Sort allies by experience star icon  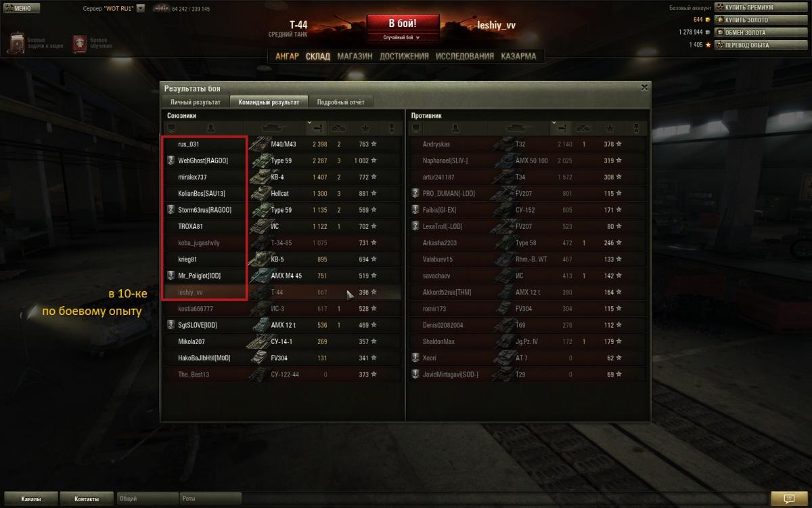[366, 127]
